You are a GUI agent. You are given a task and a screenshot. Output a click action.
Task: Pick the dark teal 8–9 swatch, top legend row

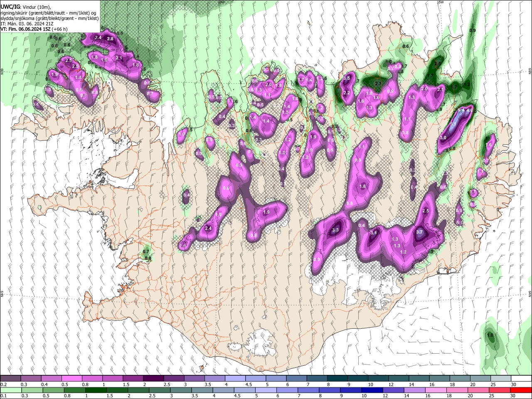[337, 379]
